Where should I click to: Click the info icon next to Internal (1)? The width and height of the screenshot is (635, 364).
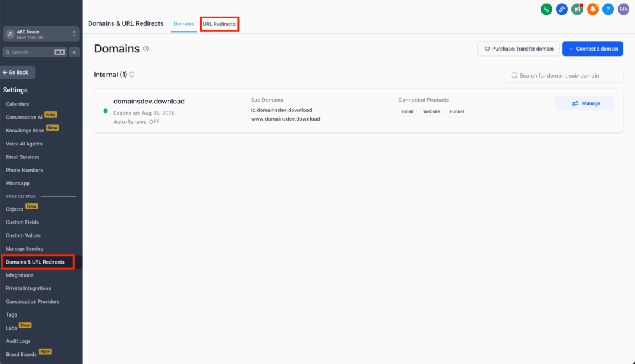click(132, 75)
